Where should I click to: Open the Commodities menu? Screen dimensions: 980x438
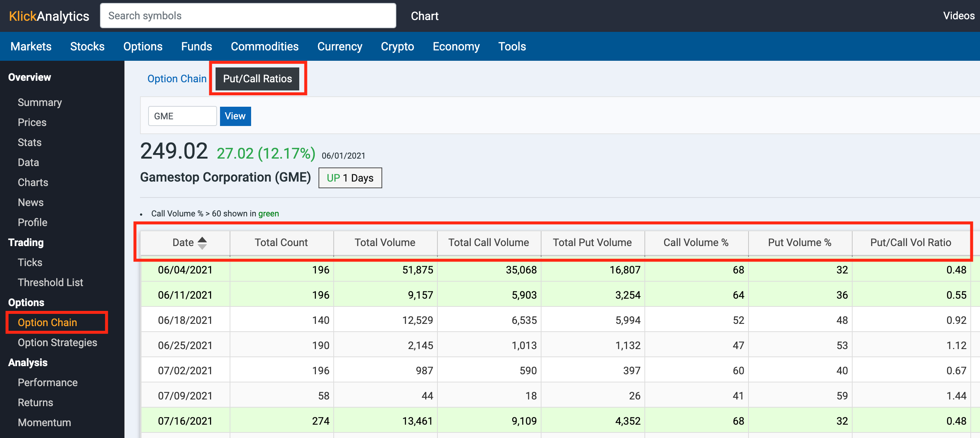pos(264,46)
